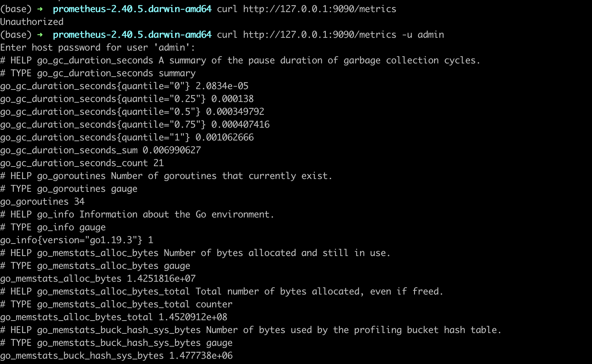Click the go_memstats_buck_hash_sys_bytes value line

(x=116, y=356)
